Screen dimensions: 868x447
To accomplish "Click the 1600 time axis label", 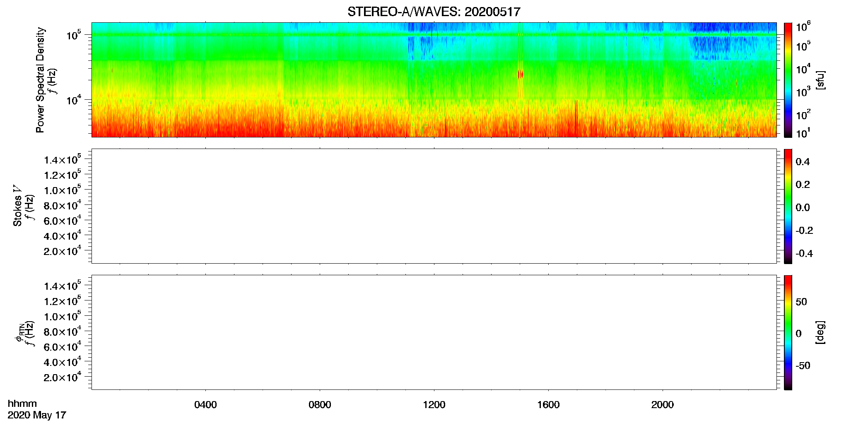I will (x=548, y=405).
